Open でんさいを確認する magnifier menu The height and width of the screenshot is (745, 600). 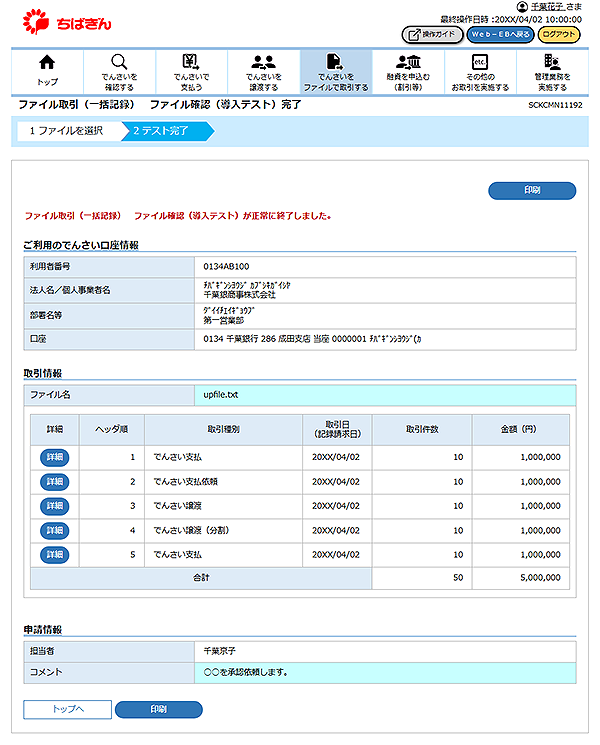pyautogui.click(x=119, y=71)
